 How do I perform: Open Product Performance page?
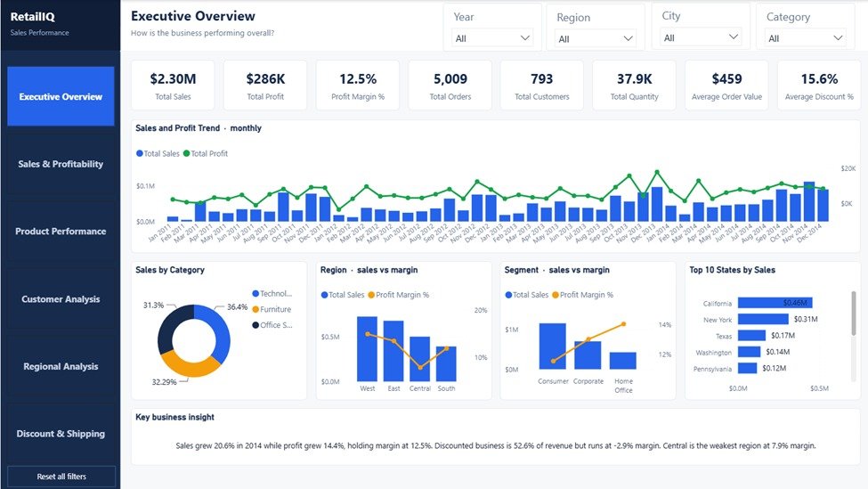pyautogui.click(x=61, y=231)
